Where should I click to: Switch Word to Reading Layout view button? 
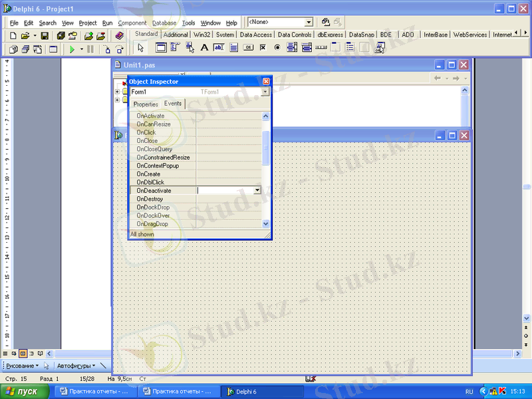click(41, 354)
